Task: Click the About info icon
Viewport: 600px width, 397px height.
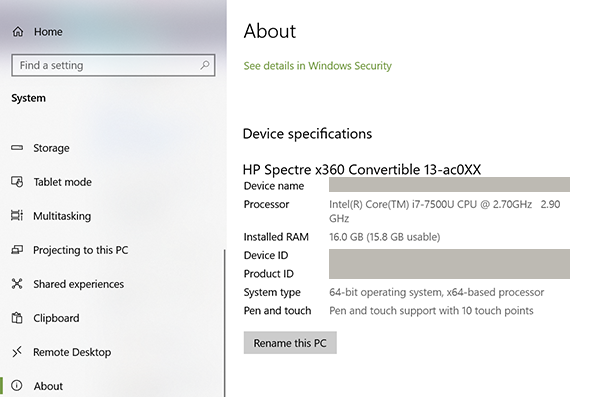Action: coord(17,386)
